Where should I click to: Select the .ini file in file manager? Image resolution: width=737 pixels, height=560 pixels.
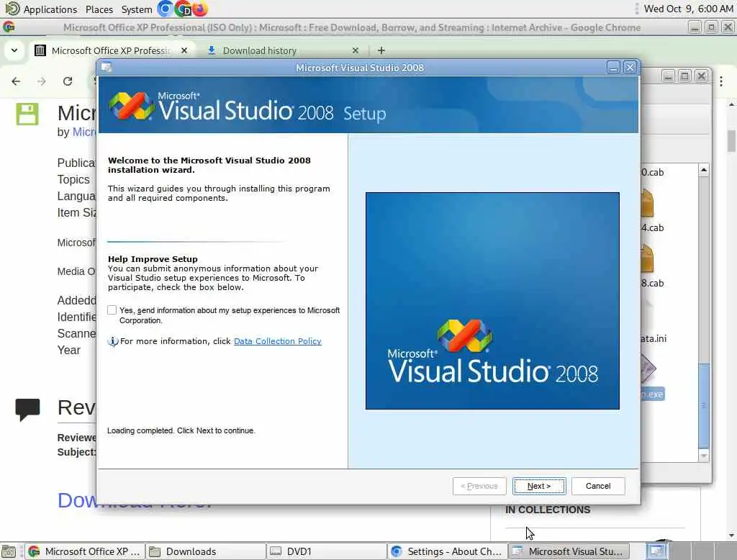click(654, 338)
